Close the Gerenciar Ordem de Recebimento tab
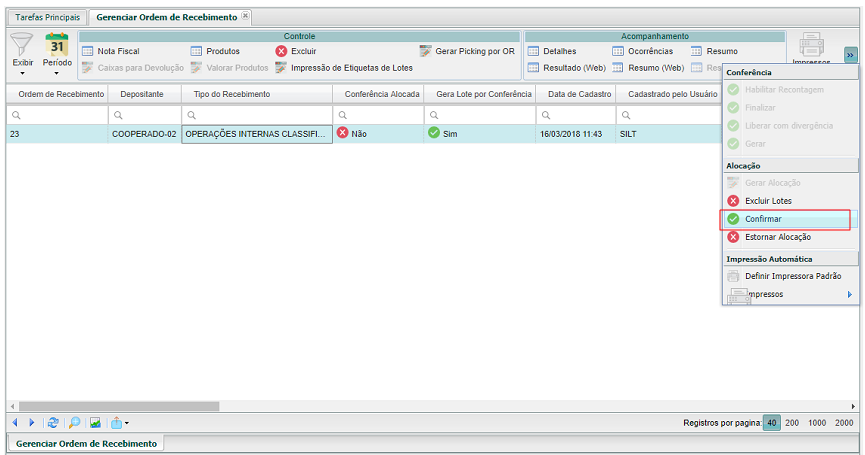The image size is (865, 455). tap(245, 16)
